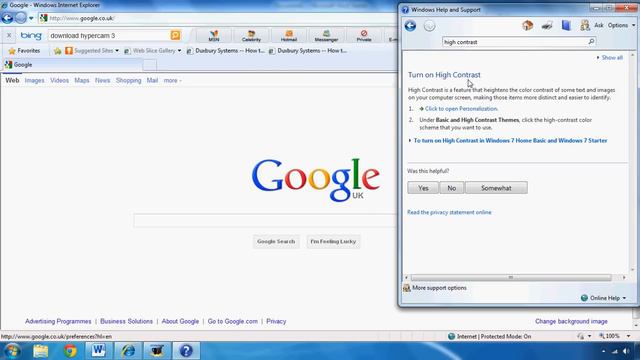Open the Options dropdown in Help window
Viewport: 640px width, 360px height.
pyautogui.click(x=621, y=25)
